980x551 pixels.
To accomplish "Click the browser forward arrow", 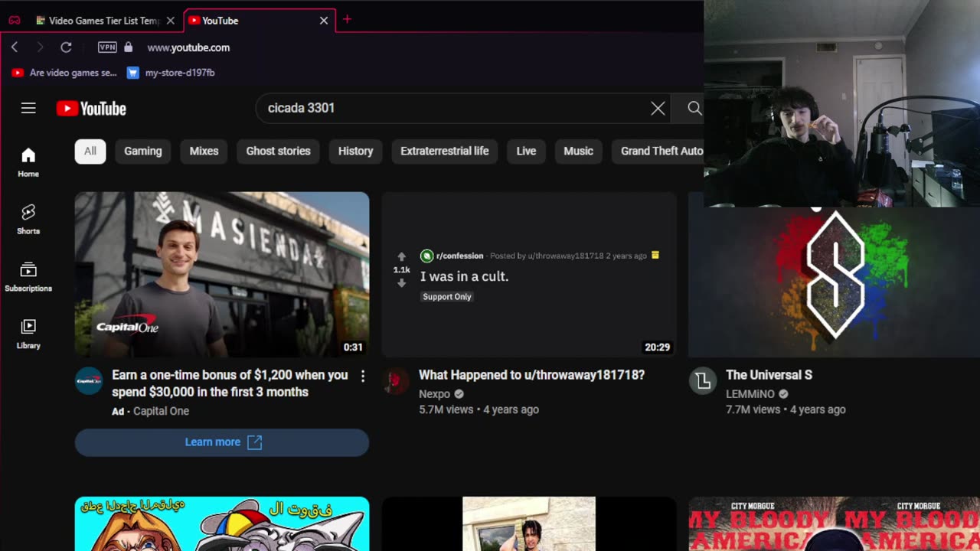I will (40, 47).
